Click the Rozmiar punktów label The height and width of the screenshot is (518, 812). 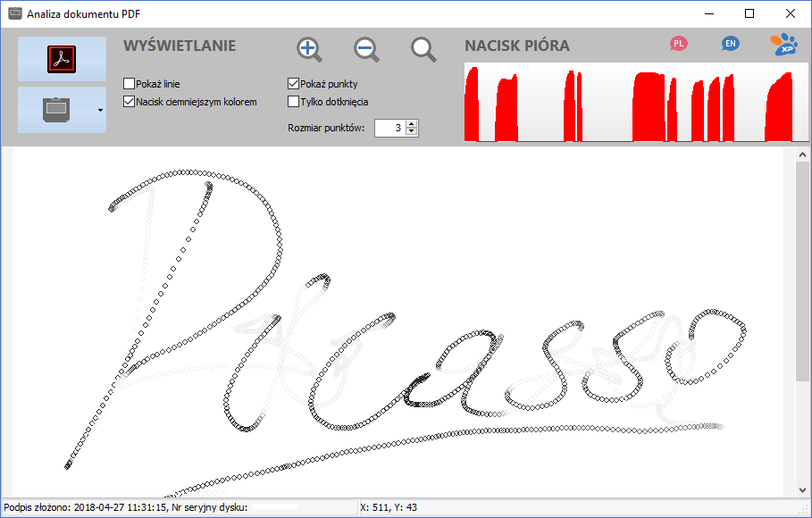click(x=326, y=128)
